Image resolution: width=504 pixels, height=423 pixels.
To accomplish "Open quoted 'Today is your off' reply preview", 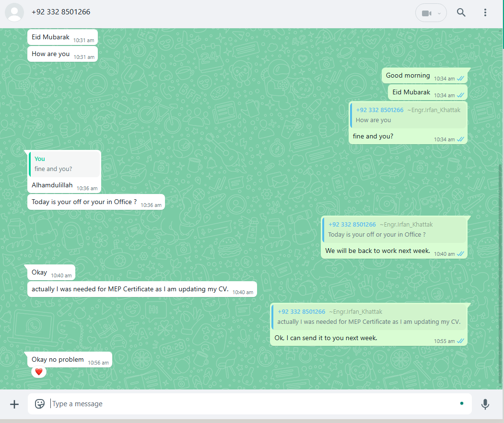I will (x=394, y=229).
